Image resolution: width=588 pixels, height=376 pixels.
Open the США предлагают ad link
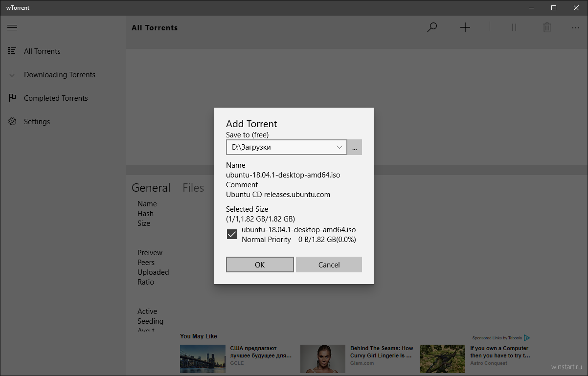tap(261, 352)
